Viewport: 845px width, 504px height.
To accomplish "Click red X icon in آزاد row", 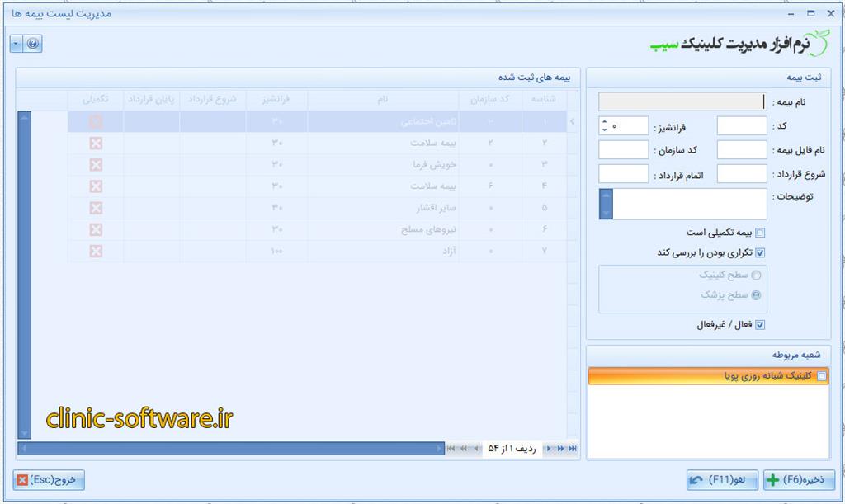I will [96, 251].
